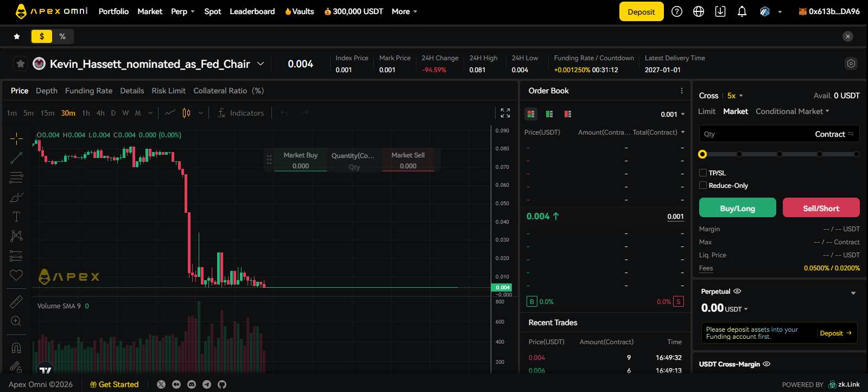The width and height of the screenshot is (868, 392).
Task: Check the Reduce-Only option
Action: coord(703,185)
